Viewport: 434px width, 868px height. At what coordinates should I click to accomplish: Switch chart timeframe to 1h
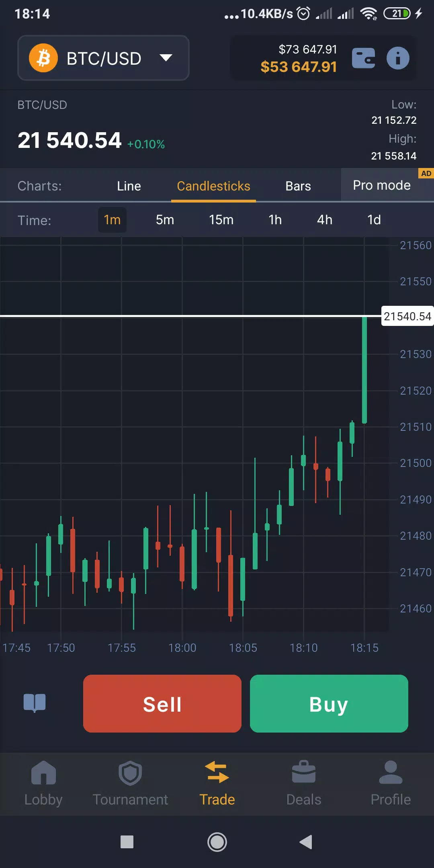(275, 220)
